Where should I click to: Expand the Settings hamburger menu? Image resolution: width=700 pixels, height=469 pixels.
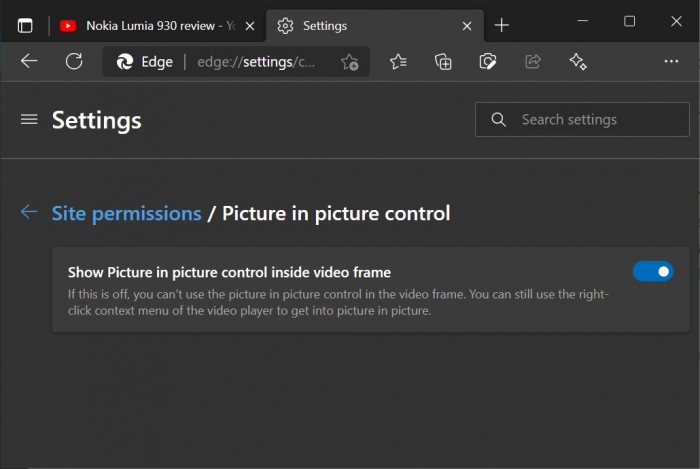tap(29, 120)
